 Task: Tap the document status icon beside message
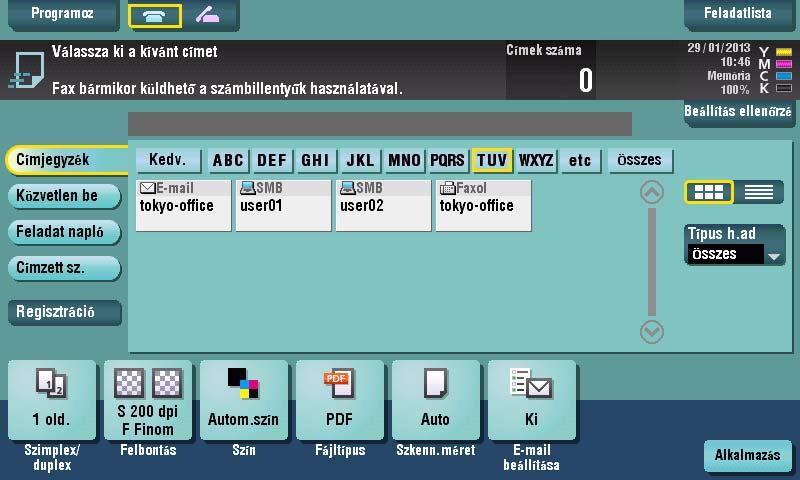(x=27, y=69)
